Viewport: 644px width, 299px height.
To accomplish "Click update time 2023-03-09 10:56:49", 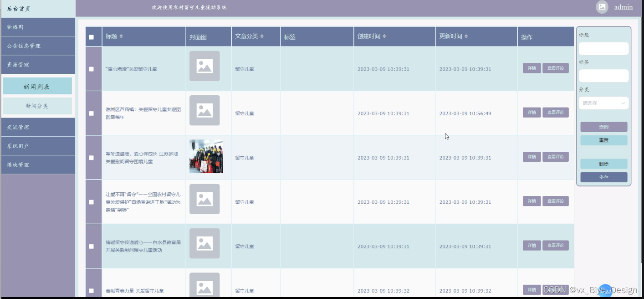I will [x=465, y=113].
